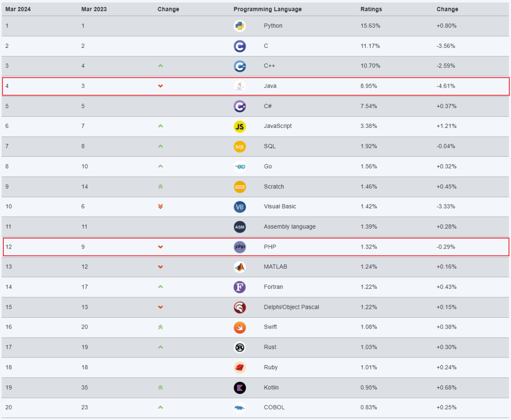Click the orange Swift bird icon
511x420 pixels.
click(240, 327)
